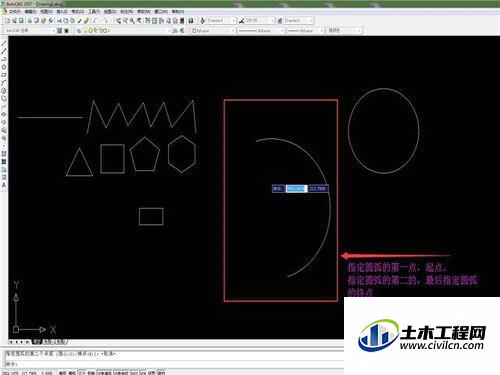Click the Pan realtime icon
Viewport: 500px width, 375px height.
click(119, 21)
